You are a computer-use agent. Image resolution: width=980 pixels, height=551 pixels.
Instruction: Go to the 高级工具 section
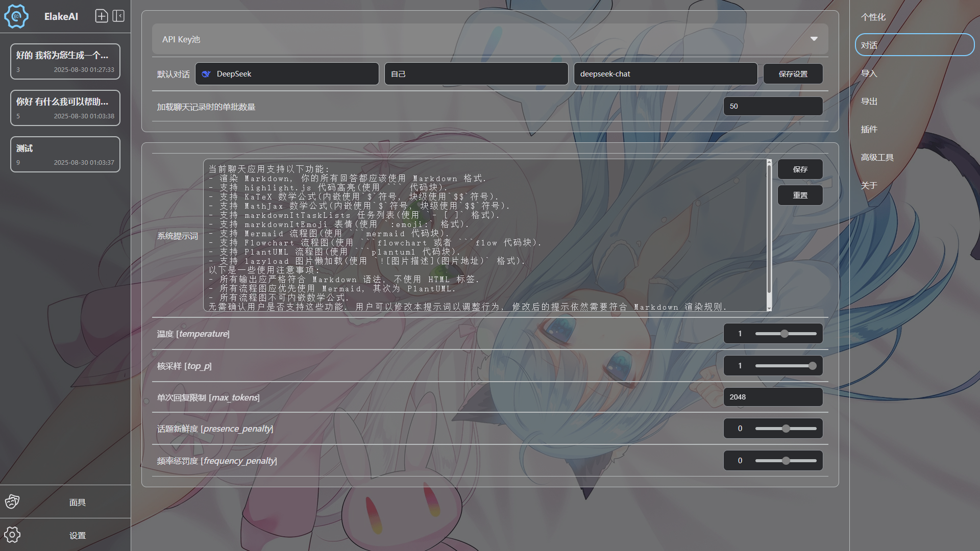pyautogui.click(x=877, y=158)
